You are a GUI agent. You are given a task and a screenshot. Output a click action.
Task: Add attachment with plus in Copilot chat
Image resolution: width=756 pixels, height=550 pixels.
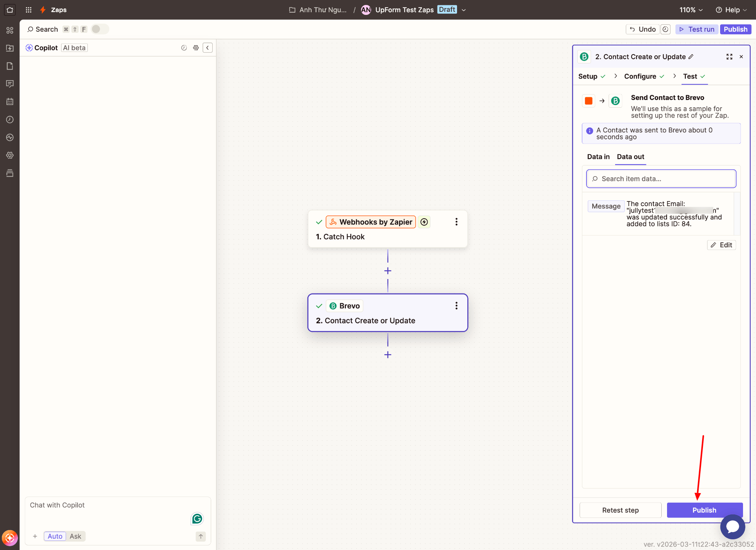(x=35, y=537)
